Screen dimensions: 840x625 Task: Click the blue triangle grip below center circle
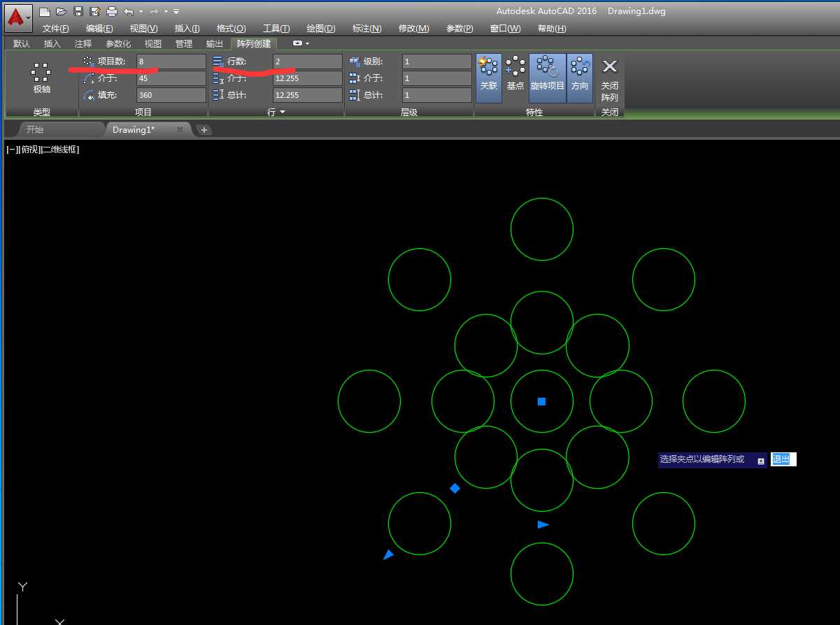click(543, 524)
